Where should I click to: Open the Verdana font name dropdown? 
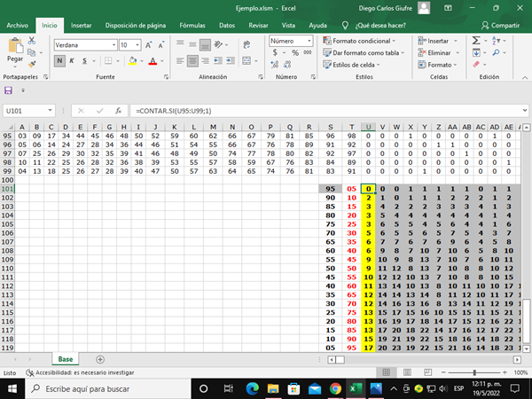(x=111, y=44)
